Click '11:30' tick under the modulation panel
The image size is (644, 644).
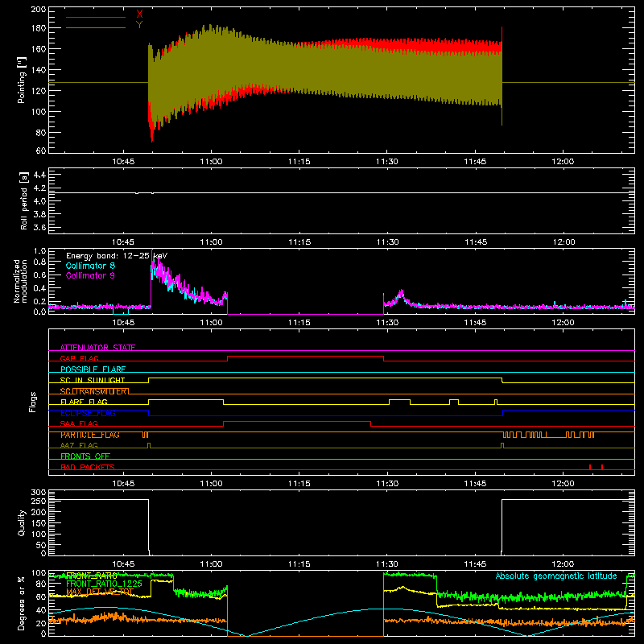point(387,323)
